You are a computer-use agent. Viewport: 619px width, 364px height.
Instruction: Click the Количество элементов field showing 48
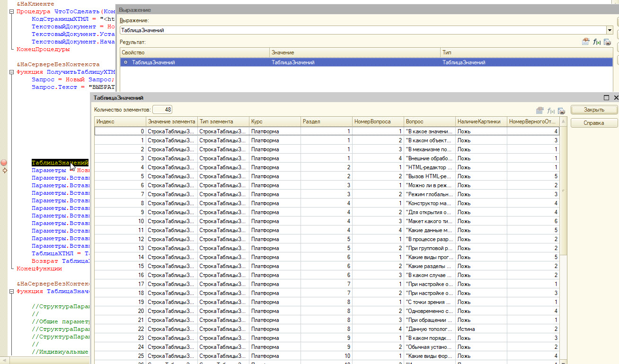(x=162, y=110)
